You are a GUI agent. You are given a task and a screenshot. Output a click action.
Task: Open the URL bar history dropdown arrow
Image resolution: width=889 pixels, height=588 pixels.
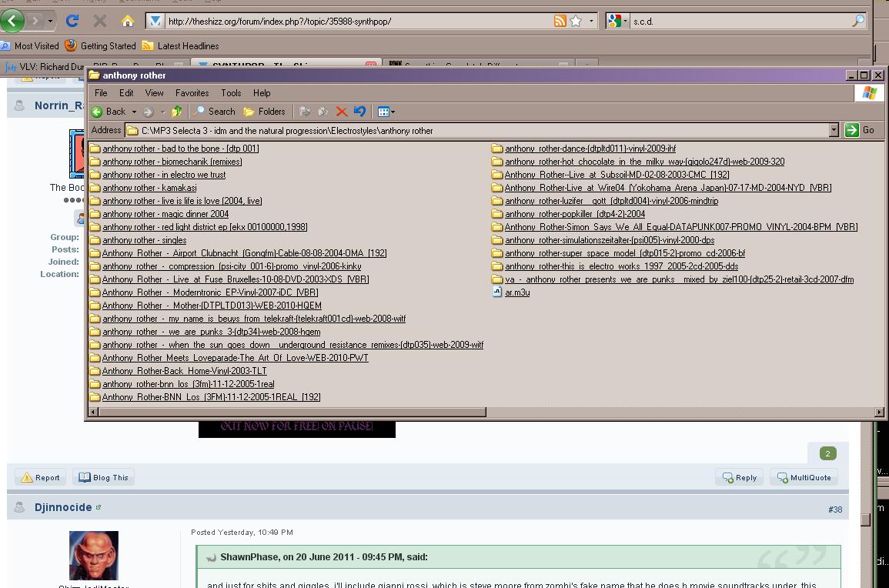point(591,21)
